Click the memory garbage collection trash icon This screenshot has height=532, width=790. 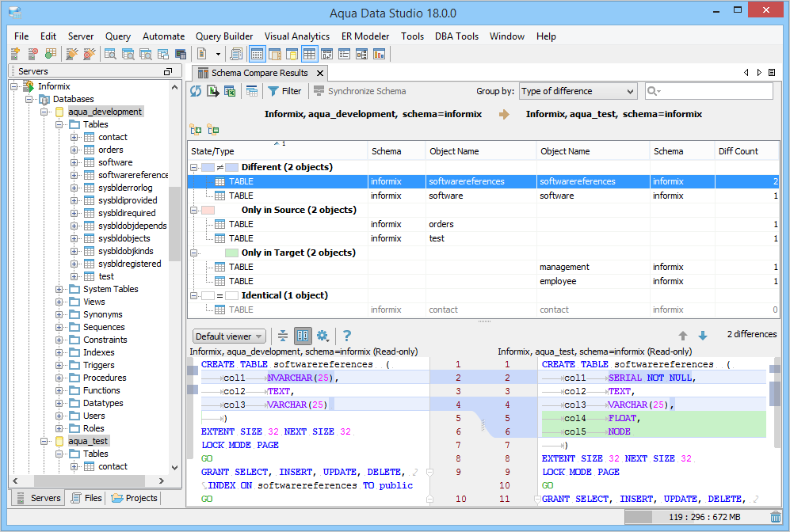point(776,517)
